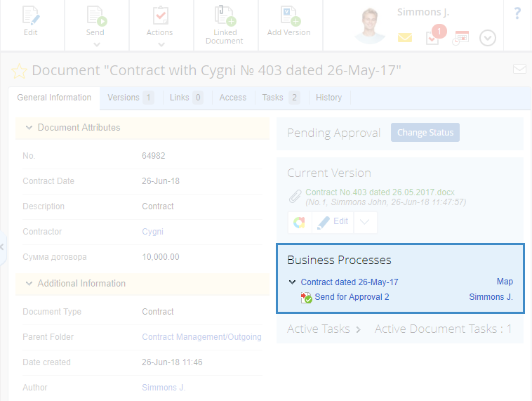This screenshot has height=401, width=532.
Task: Open the calendar icon near the user name
Action: pos(461,38)
